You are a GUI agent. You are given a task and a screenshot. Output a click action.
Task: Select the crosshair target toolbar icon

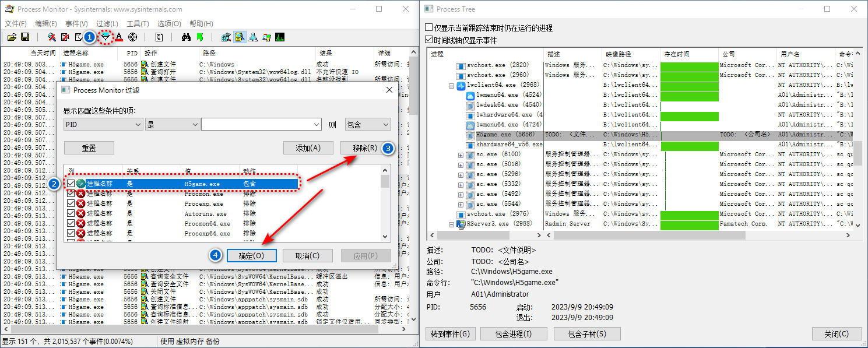point(132,37)
